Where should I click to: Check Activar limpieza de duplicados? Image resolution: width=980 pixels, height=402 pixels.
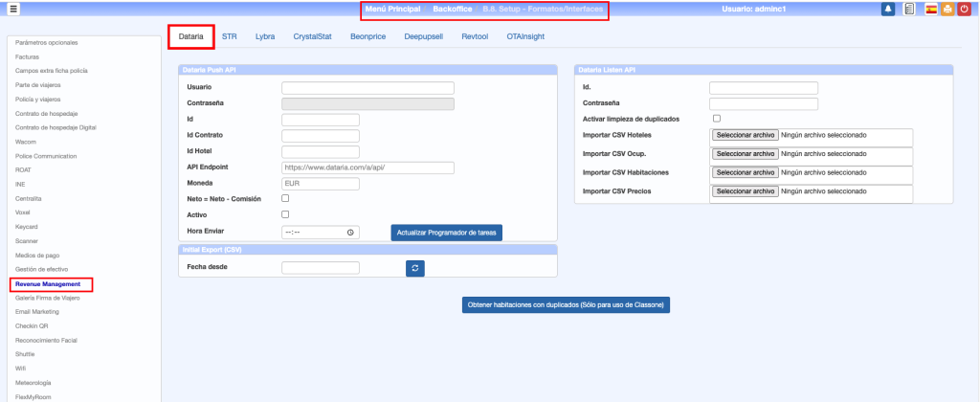[717, 119]
